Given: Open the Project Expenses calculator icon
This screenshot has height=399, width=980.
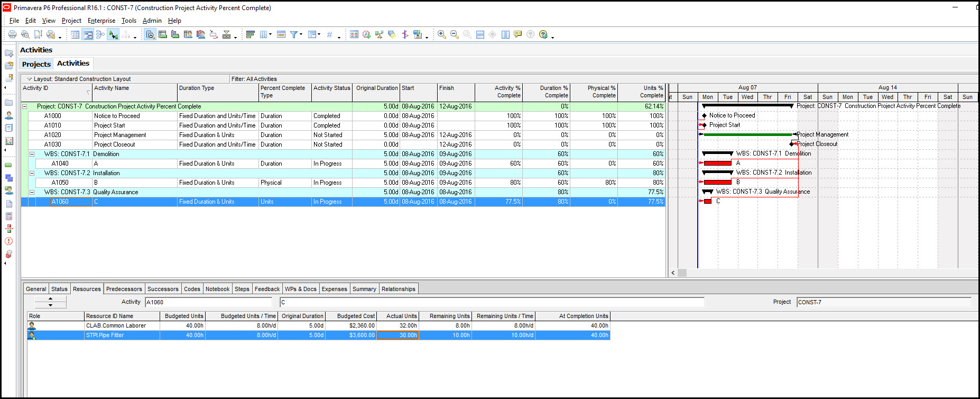Looking at the screenshot, I should coord(9,216).
